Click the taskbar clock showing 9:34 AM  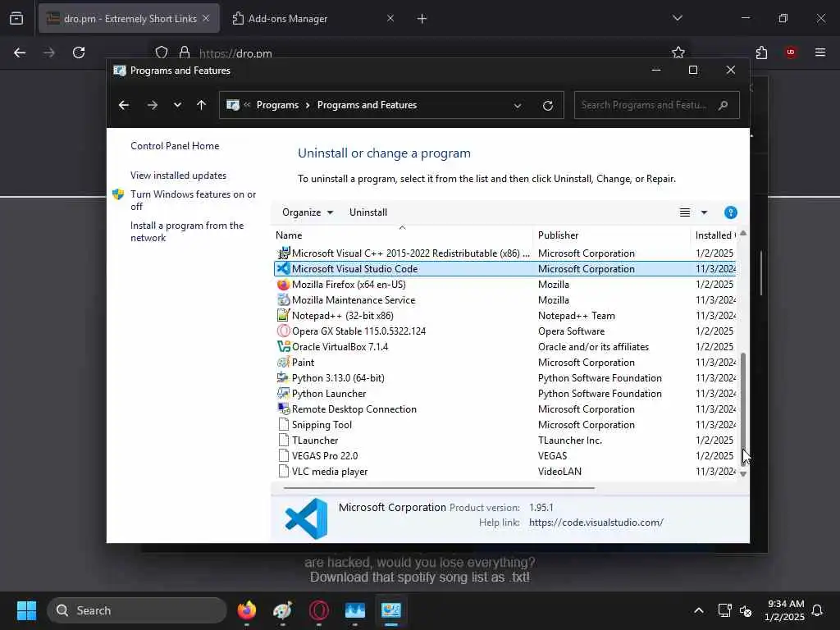pos(784,610)
